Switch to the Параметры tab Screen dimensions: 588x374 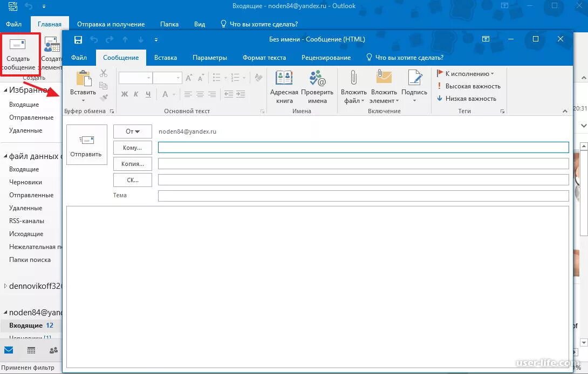pyautogui.click(x=210, y=58)
